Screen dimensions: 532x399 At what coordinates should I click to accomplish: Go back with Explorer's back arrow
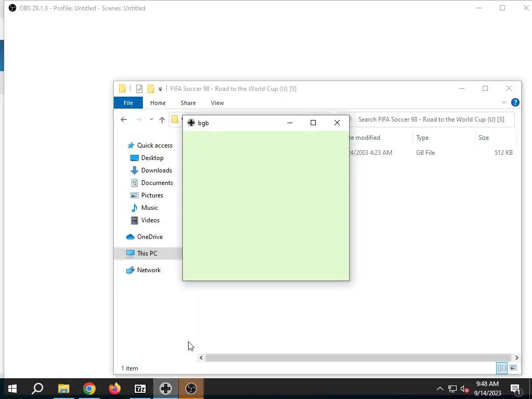click(124, 119)
